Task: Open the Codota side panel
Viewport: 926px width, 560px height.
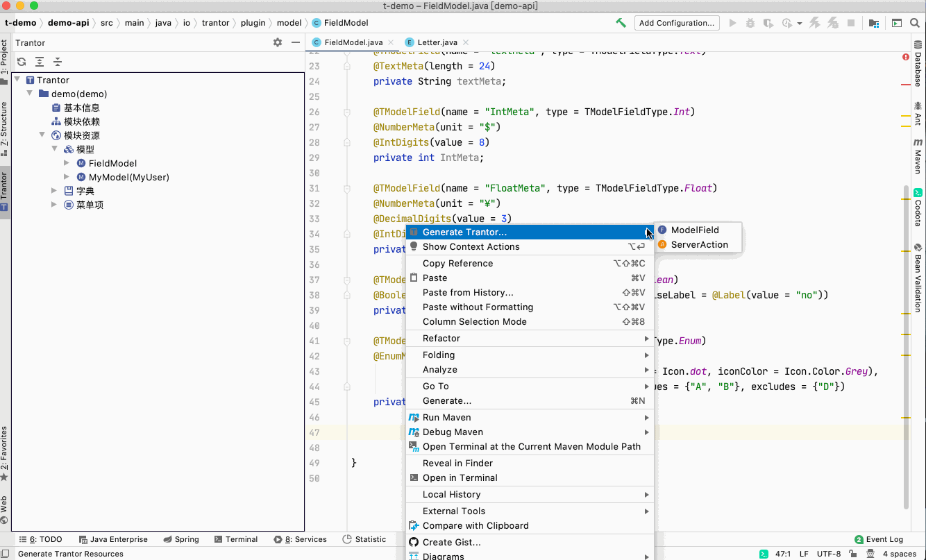Action: tap(918, 207)
